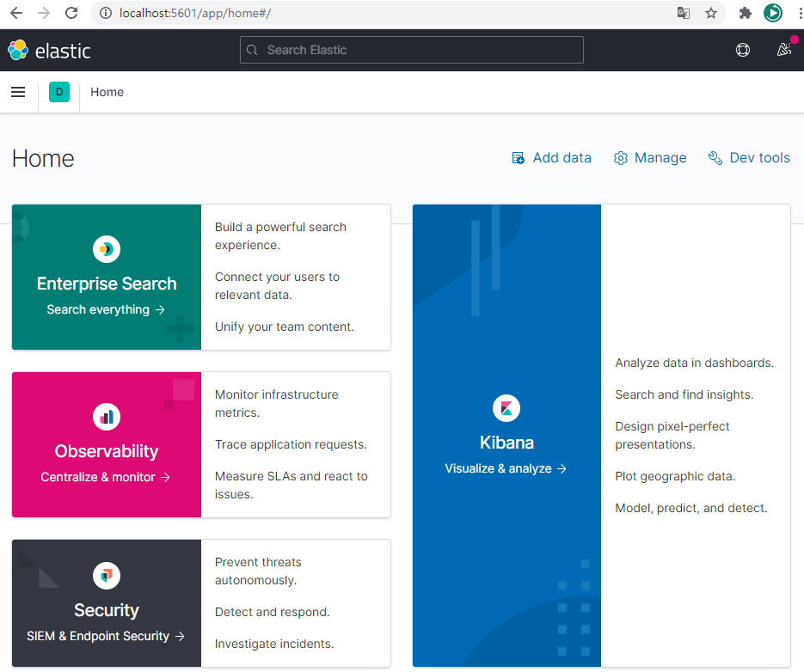The width and height of the screenshot is (804, 672).
Task: Click the Home breadcrumb
Action: pos(107,92)
